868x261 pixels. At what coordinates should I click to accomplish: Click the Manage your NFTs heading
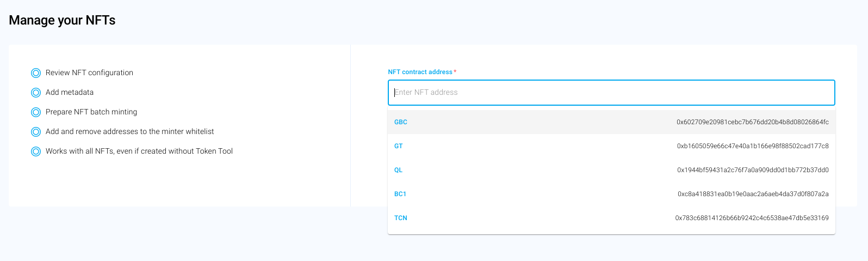pos(62,20)
